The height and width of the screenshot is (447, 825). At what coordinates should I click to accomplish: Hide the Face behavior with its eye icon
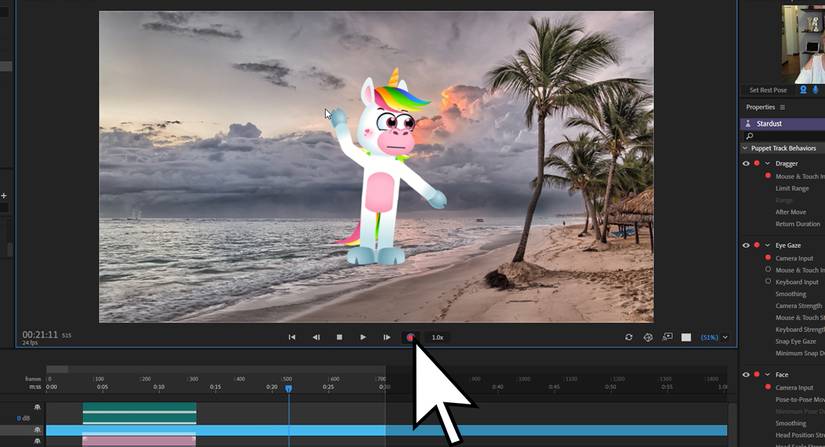(746, 375)
